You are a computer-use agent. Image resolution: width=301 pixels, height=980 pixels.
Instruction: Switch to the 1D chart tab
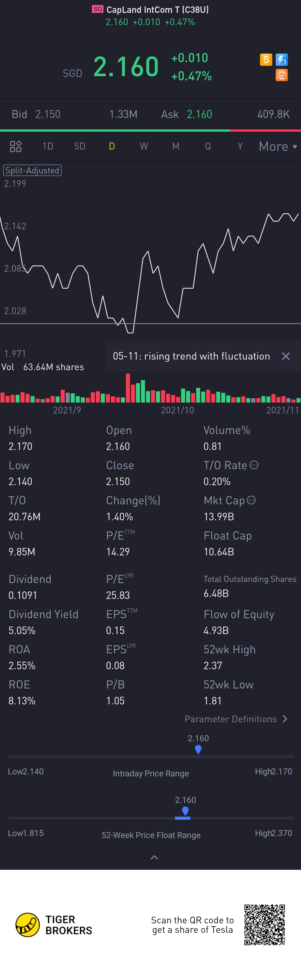[x=48, y=146]
